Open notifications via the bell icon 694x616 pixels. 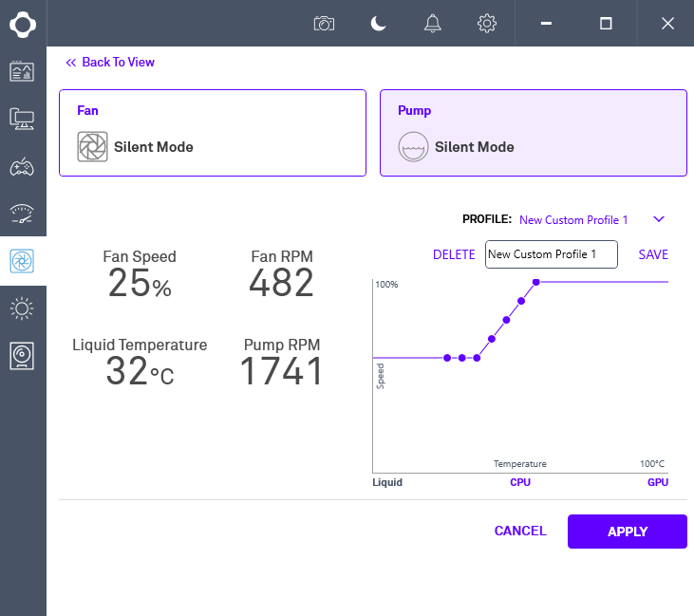point(433,23)
